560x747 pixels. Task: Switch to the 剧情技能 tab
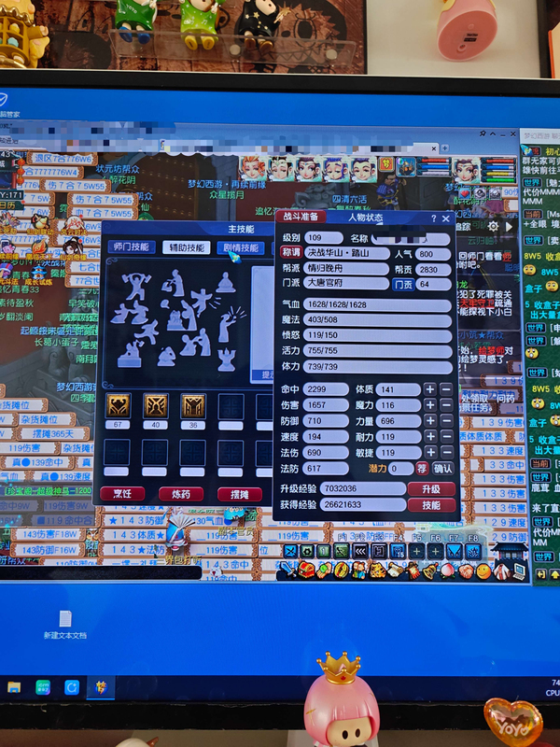(x=241, y=247)
